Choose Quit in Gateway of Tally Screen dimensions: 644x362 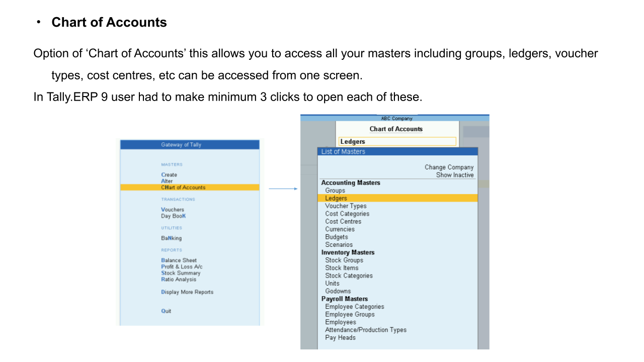166,311
